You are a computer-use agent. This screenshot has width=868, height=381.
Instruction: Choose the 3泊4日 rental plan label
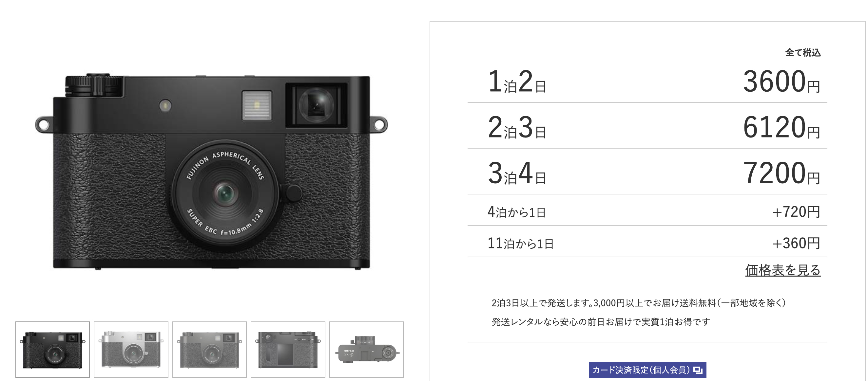pyautogui.click(x=516, y=173)
